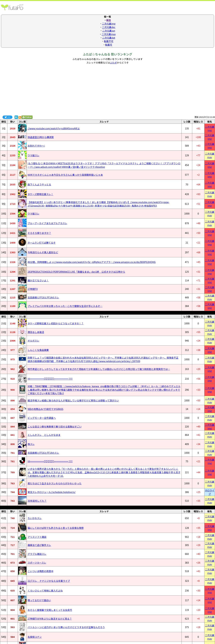Open thread ブルーアーカイブまたはブルアカスレ
The image size is (215, 644).
click(x=47, y=223)
